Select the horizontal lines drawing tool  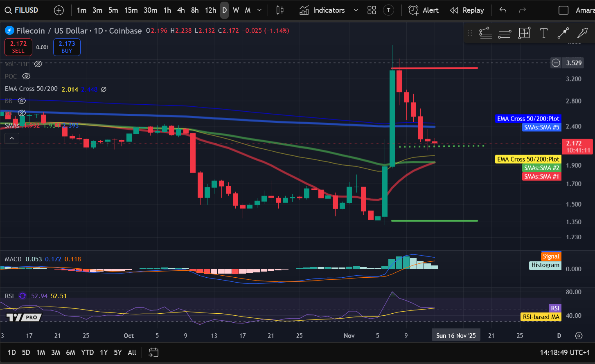505,33
